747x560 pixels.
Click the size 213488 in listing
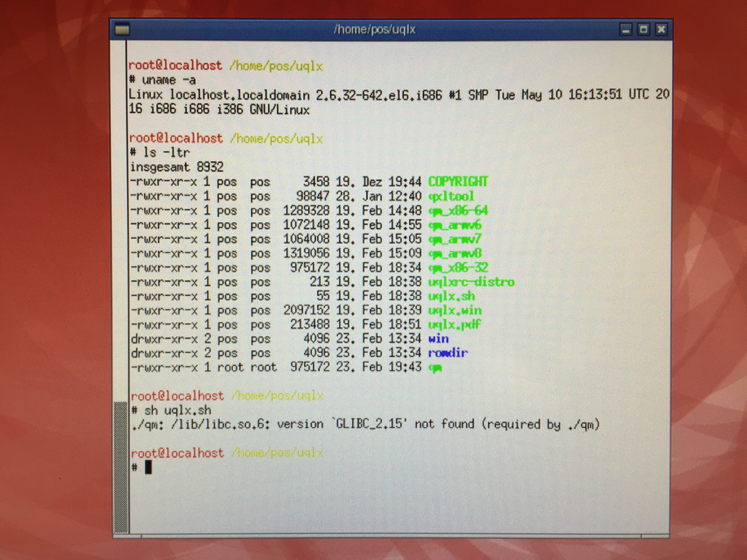[310, 324]
